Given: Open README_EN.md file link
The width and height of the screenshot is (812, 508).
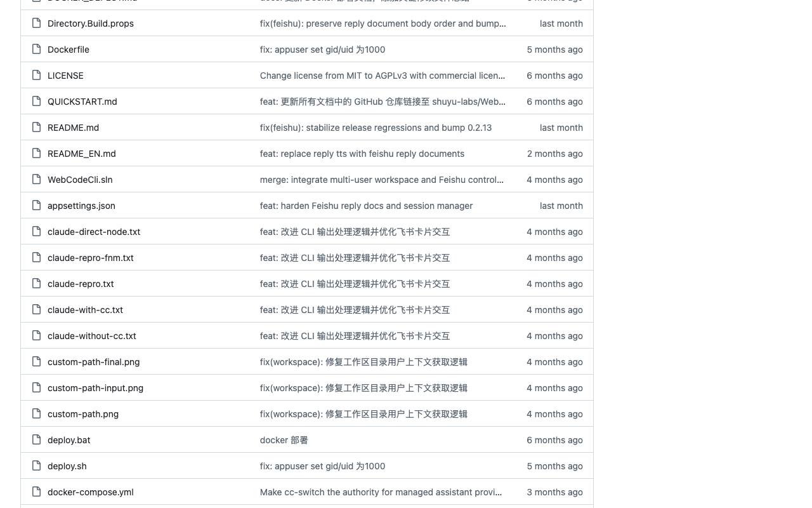Looking at the screenshot, I should [x=82, y=154].
